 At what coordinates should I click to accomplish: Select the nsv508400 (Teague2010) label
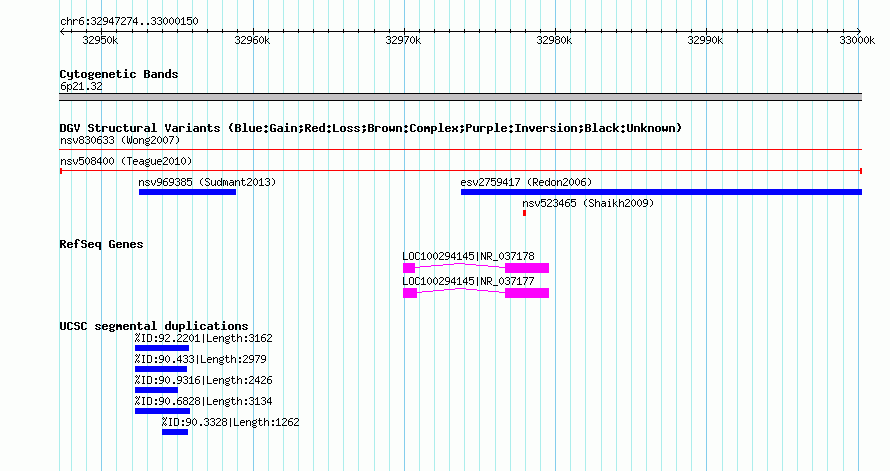(126, 161)
